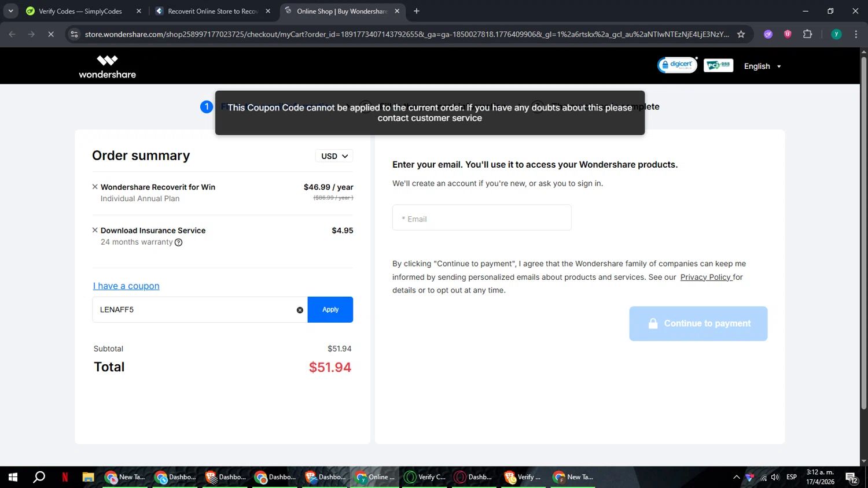The height and width of the screenshot is (488, 868).
Task: Clear the coupon code field
Action: (x=300, y=310)
